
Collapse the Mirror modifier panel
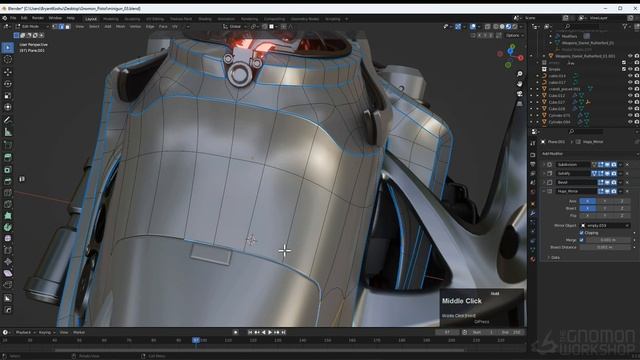(x=544, y=191)
